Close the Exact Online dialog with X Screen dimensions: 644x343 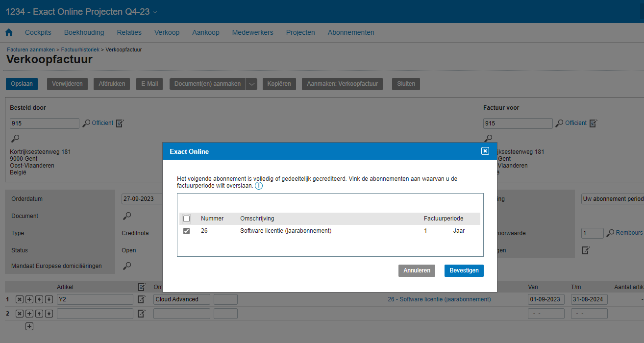[x=485, y=151]
